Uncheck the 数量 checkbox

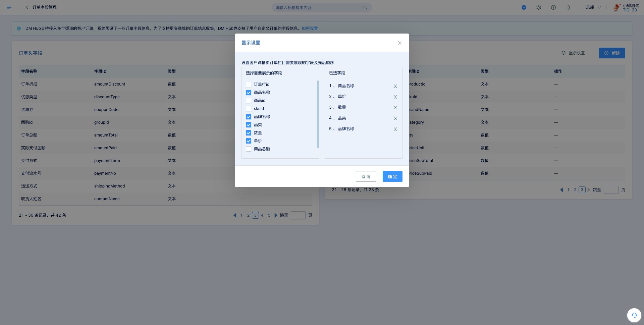[x=249, y=133]
